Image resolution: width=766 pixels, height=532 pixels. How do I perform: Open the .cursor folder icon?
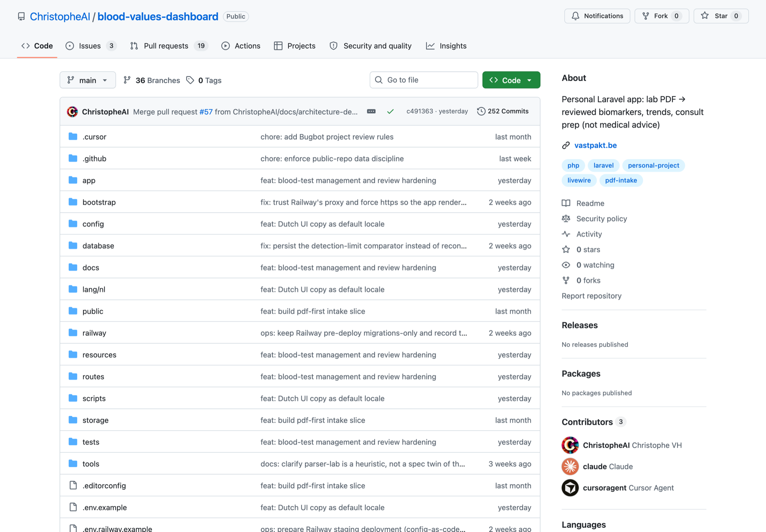pos(73,136)
